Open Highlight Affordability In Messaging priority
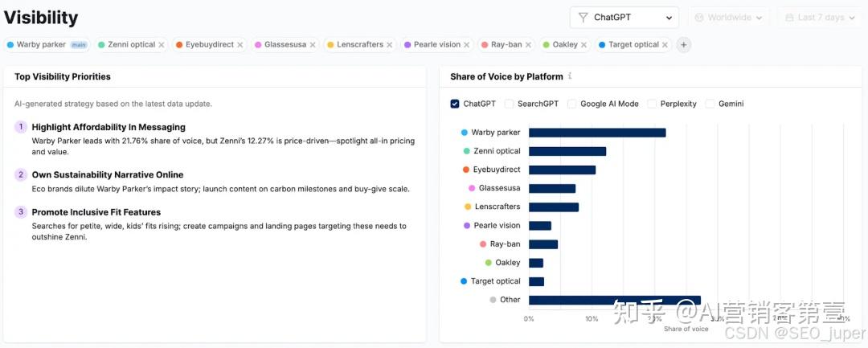Screen dimensions: 868x348 pyautogui.click(x=108, y=127)
